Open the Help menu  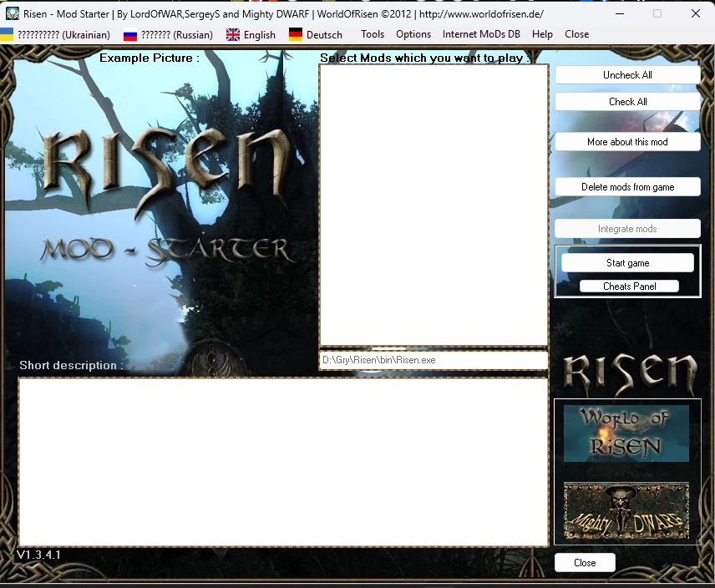point(542,34)
